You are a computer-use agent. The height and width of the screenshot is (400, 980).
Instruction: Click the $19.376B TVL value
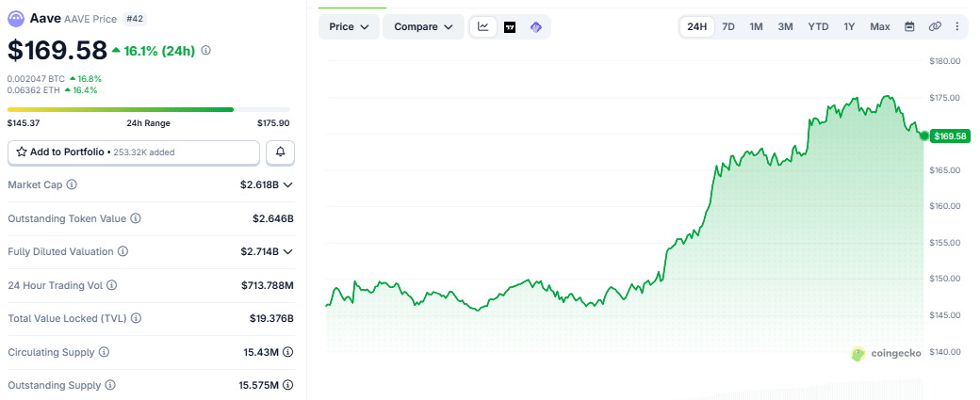coord(271,318)
